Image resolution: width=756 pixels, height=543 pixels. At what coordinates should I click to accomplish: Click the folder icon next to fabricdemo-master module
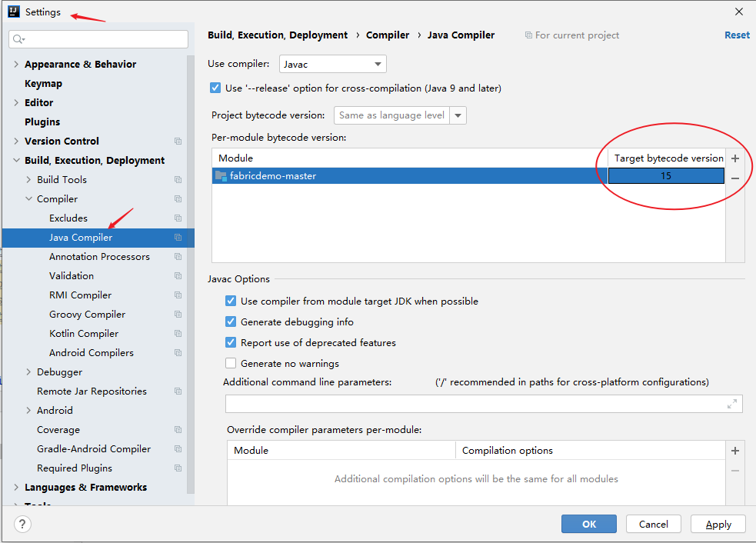(x=221, y=175)
